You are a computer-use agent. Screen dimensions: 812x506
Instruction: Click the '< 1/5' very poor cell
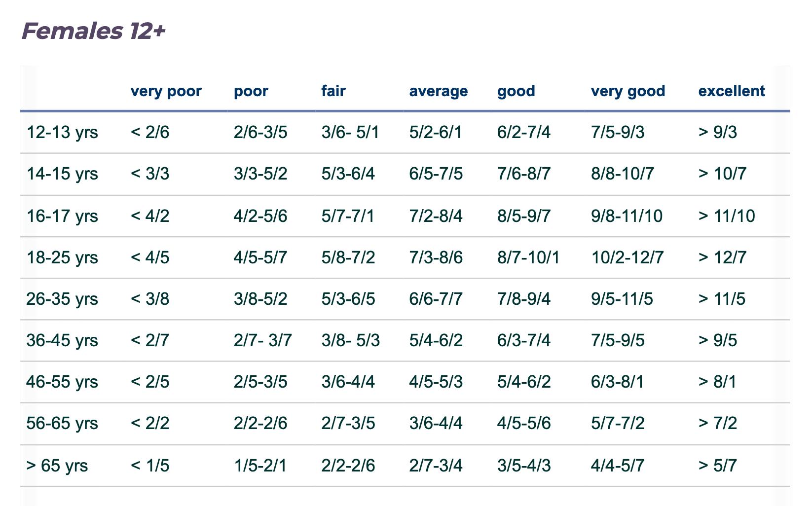[x=150, y=466]
